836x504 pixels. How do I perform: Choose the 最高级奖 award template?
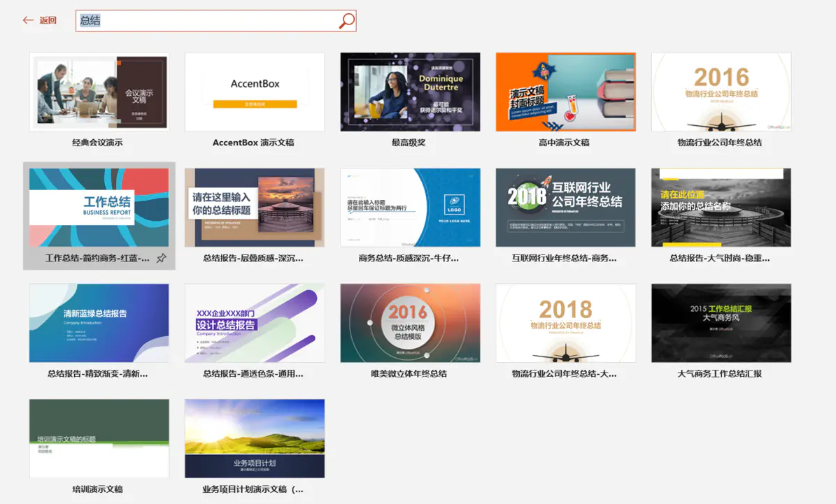pyautogui.click(x=410, y=92)
